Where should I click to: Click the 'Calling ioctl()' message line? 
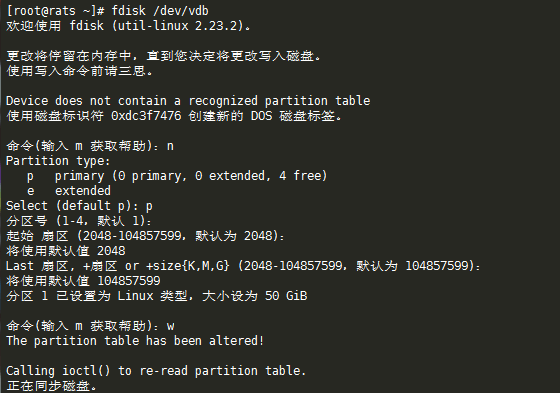point(156,371)
